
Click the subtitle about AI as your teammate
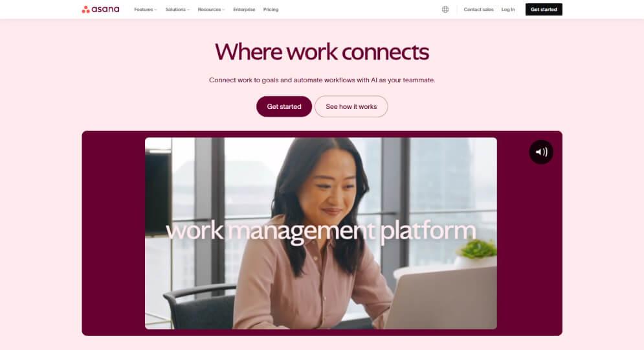click(x=322, y=80)
